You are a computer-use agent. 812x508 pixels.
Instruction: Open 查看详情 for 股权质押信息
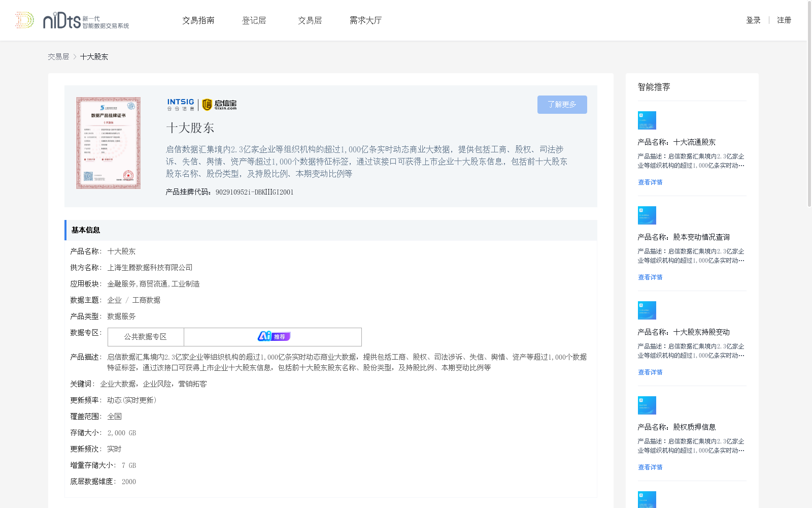(x=650, y=467)
